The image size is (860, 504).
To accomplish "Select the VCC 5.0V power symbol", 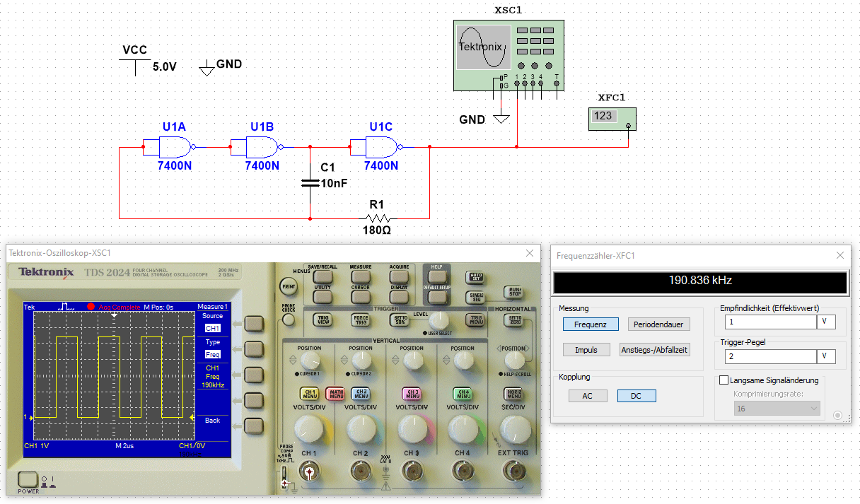I will point(136,66).
